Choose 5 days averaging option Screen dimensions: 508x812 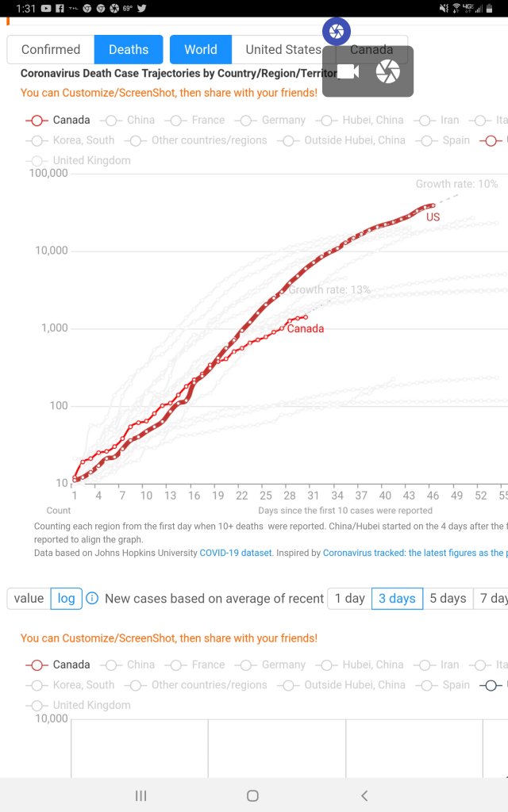click(x=448, y=598)
